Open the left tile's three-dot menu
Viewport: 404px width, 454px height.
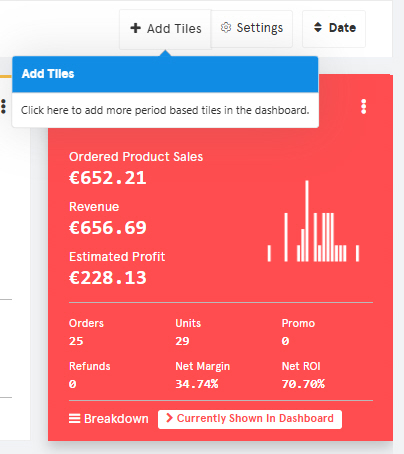click(x=3, y=106)
